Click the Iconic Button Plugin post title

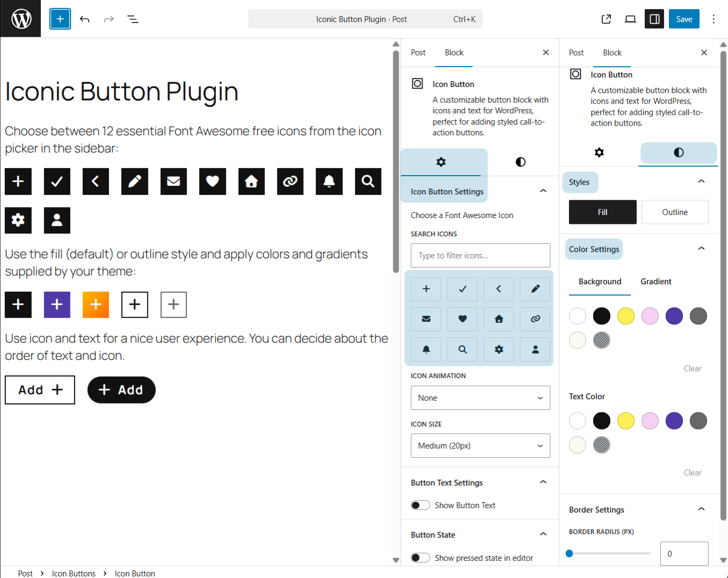121,91
